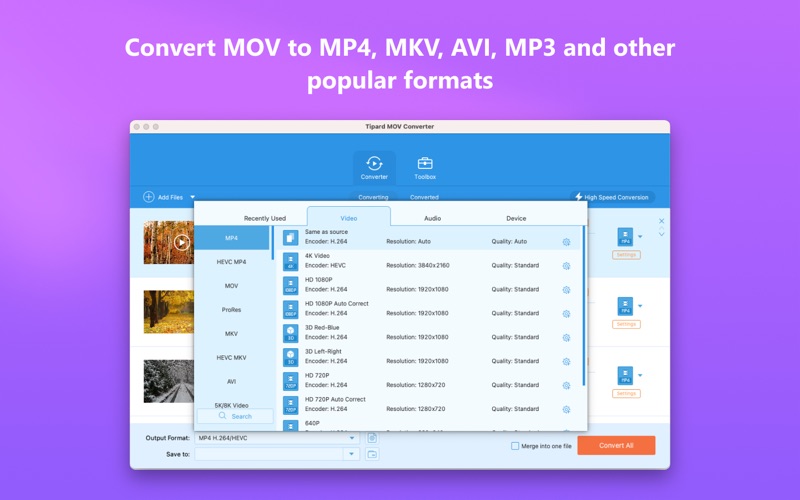
Task: Open the Recently Used format tab
Action: [x=265, y=218]
